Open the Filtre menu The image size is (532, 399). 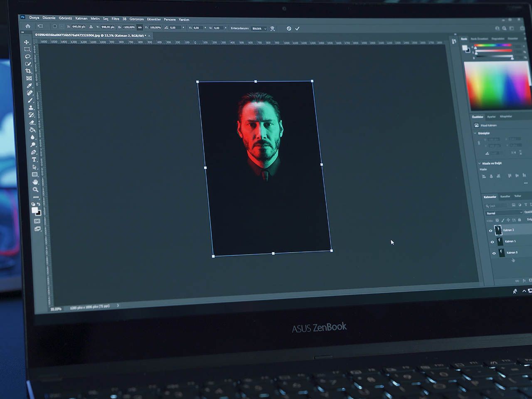click(115, 19)
